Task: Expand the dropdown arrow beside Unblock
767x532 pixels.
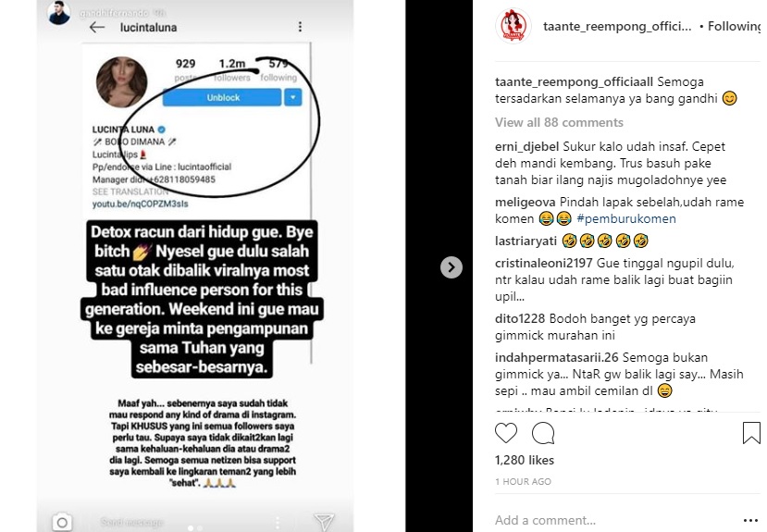Action: click(x=292, y=97)
